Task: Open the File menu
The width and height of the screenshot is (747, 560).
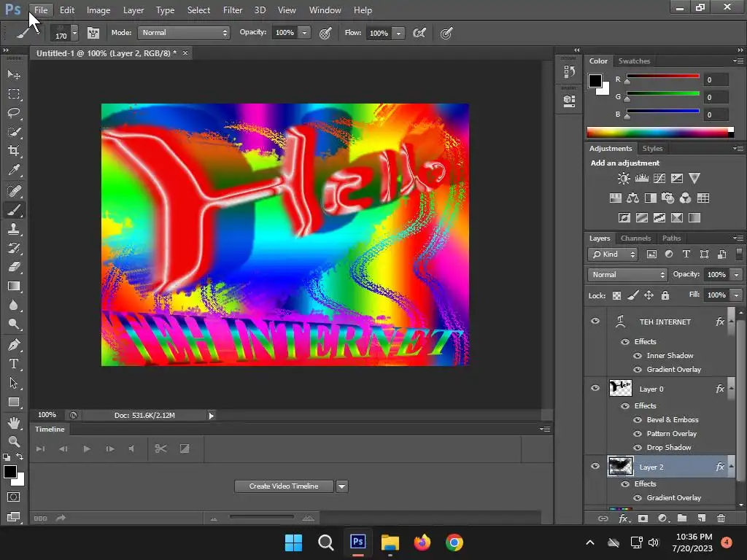Action: 41,10
